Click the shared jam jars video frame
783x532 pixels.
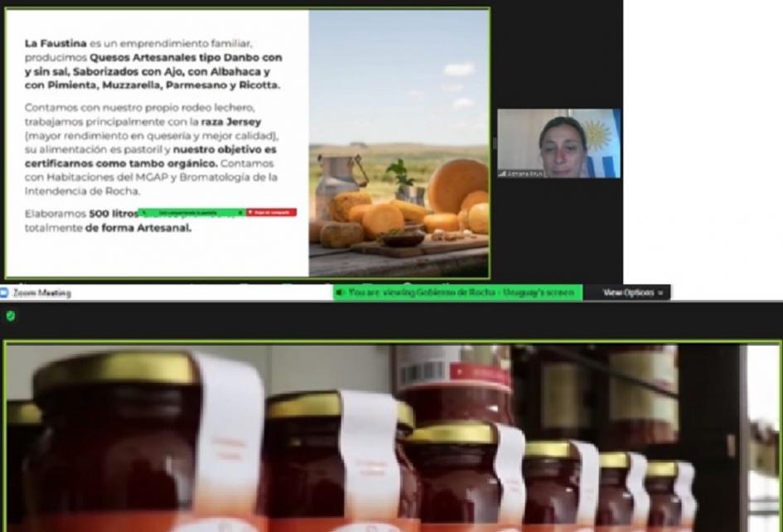(x=393, y=437)
